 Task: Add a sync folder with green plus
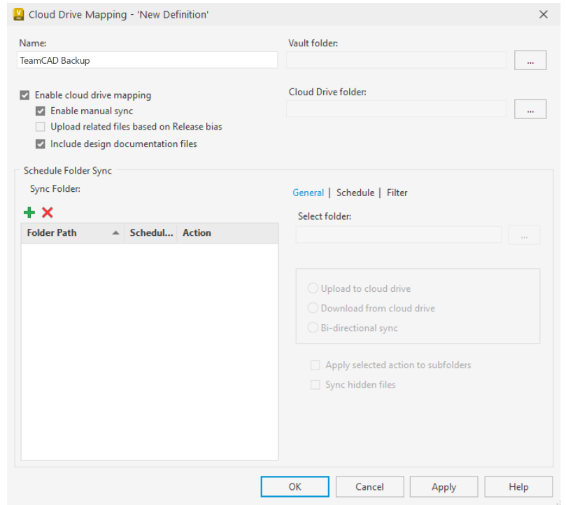tap(29, 213)
